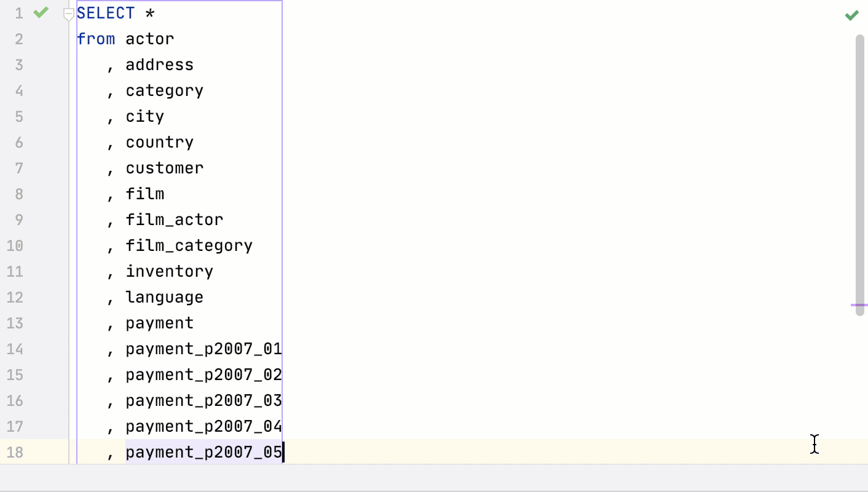Image resolution: width=868 pixels, height=492 pixels.
Task: Place cursor on the SELECT keyword
Action: [x=106, y=12]
